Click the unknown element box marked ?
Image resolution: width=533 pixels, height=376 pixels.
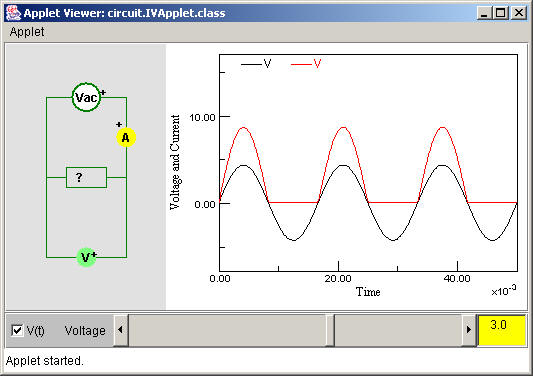coord(86,177)
